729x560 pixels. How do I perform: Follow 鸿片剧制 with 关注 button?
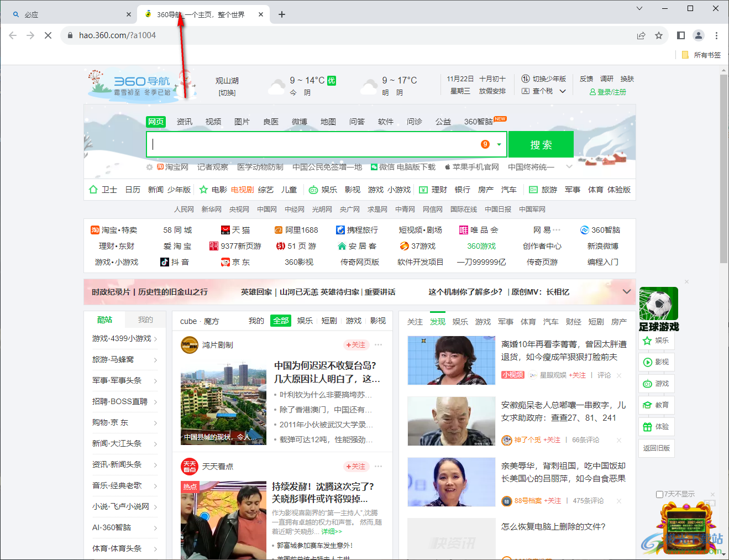point(355,345)
